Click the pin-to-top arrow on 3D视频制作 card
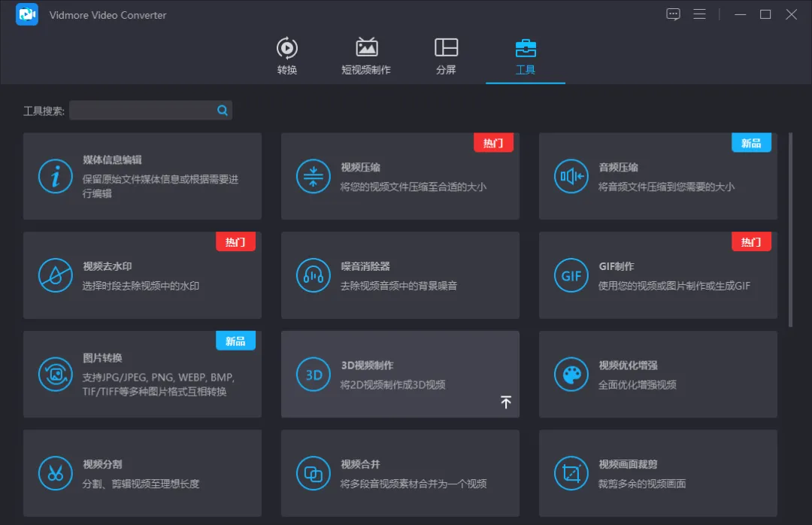The width and height of the screenshot is (812, 525). tap(506, 402)
